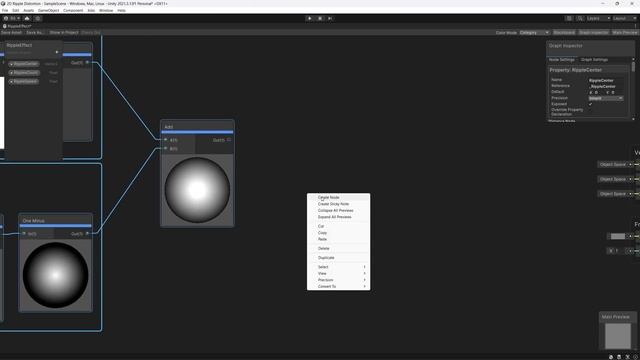Click Show In Project button
640x360 pixels.
[64, 32]
